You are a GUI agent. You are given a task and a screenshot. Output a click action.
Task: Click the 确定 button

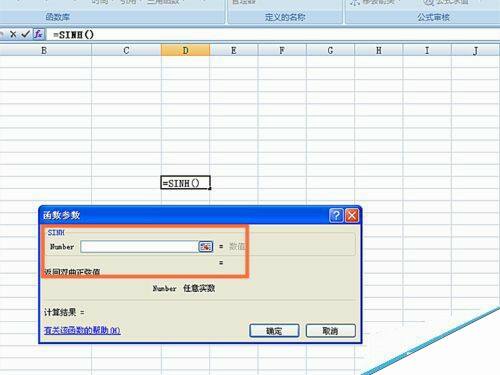coord(274,331)
